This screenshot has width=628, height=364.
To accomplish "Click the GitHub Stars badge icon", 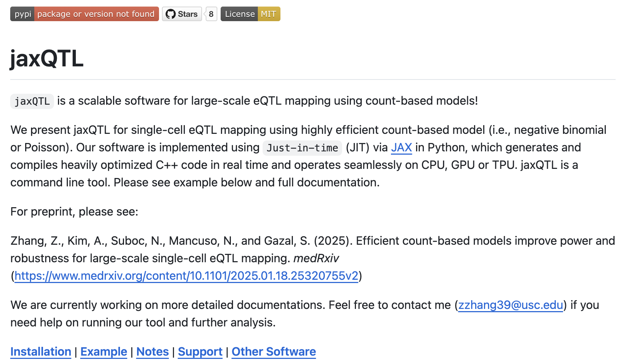I will click(x=170, y=14).
